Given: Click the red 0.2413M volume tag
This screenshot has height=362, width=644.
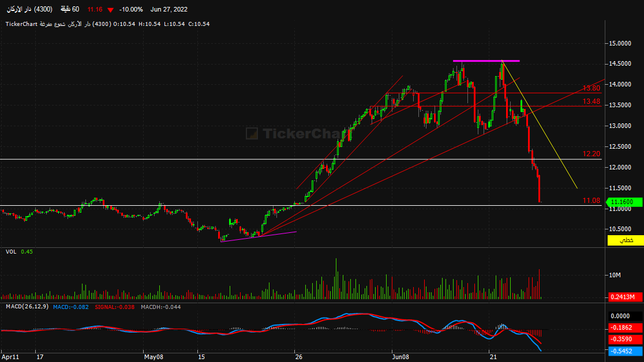Looking at the screenshot, I should pos(625,297).
